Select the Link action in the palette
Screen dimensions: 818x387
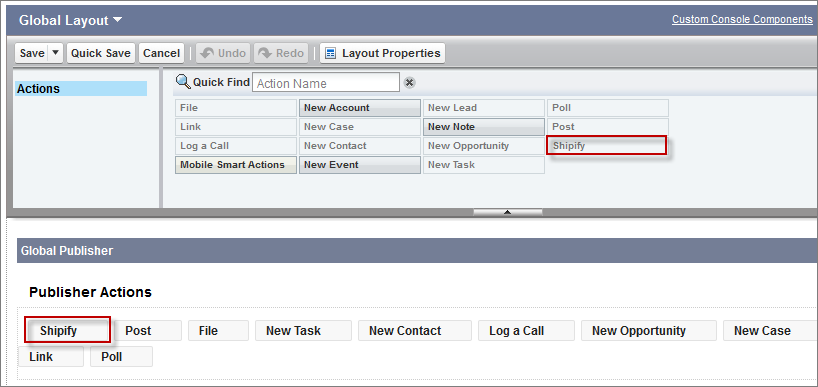[236, 127]
